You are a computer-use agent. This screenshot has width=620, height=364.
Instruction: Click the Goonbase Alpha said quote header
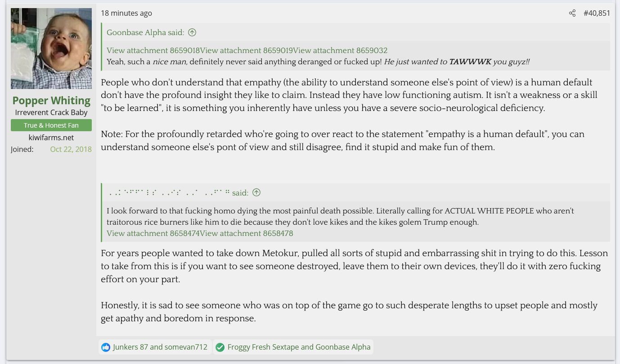[145, 32]
